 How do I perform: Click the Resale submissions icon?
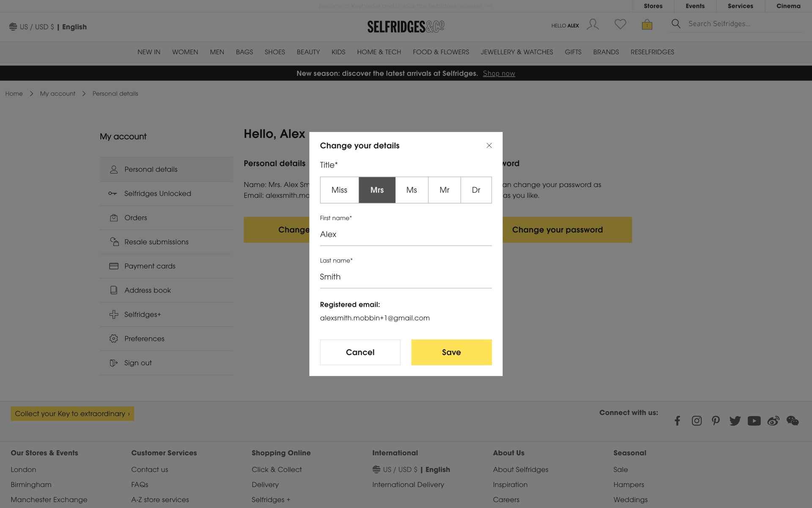click(x=114, y=242)
